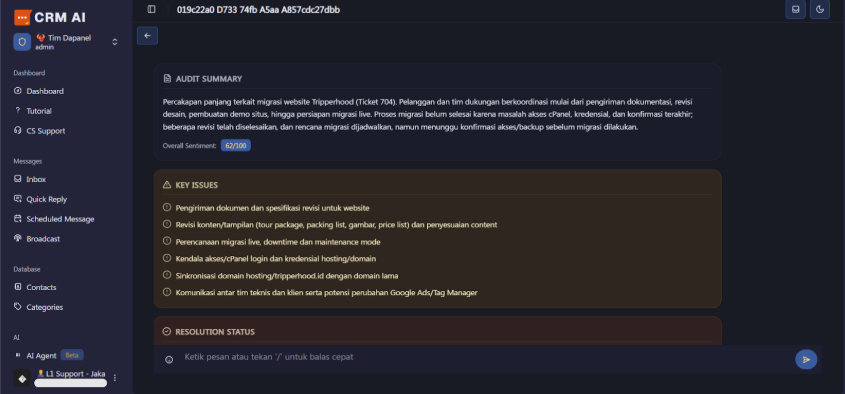Click the L1 Support avatar icon

click(22, 378)
